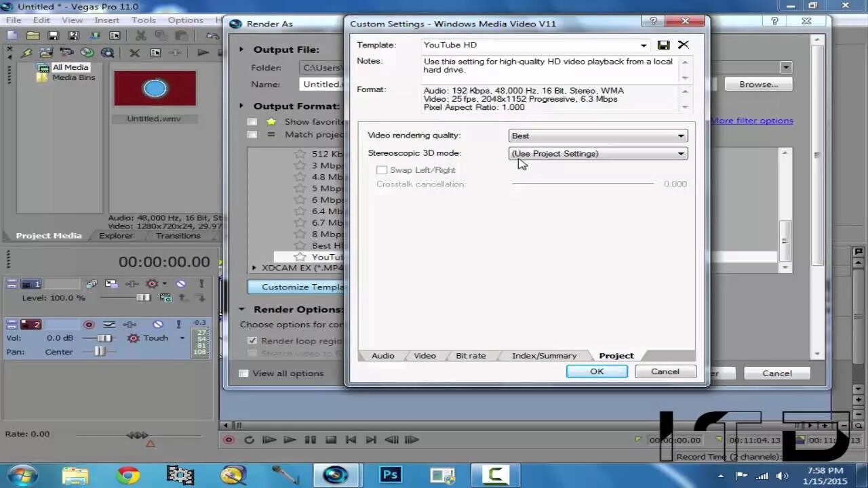The width and height of the screenshot is (868, 488).
Task: Open Video rendering quality dropdown
Action: pos(681,136)
